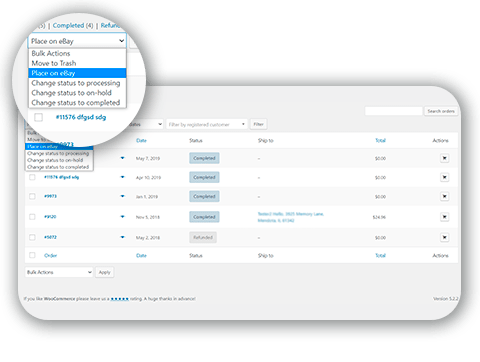Open order #9973 in the Jan 1, 2019 row
The width and height of the screenshot is (480, 362).
coord(50,196)
